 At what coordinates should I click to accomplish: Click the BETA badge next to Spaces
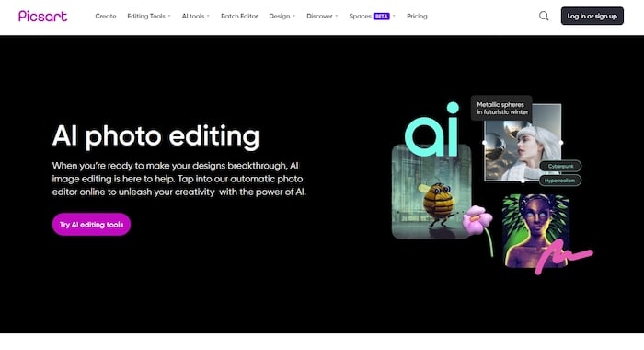point(381,16)
